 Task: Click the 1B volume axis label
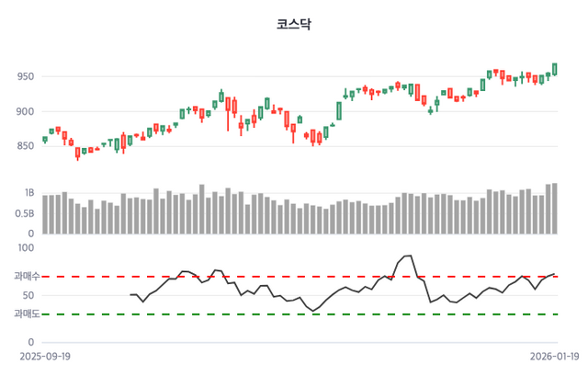[x=28, y=194]
